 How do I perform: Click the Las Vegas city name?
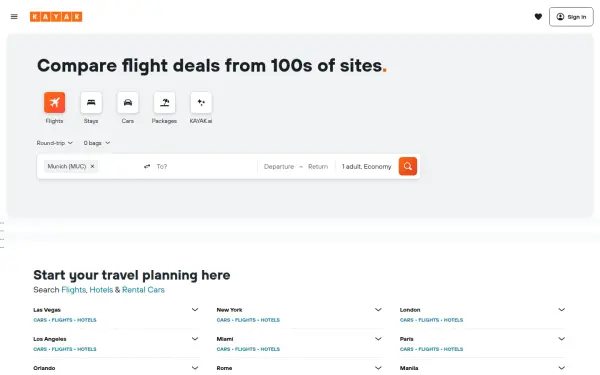(x=47, y=310)
